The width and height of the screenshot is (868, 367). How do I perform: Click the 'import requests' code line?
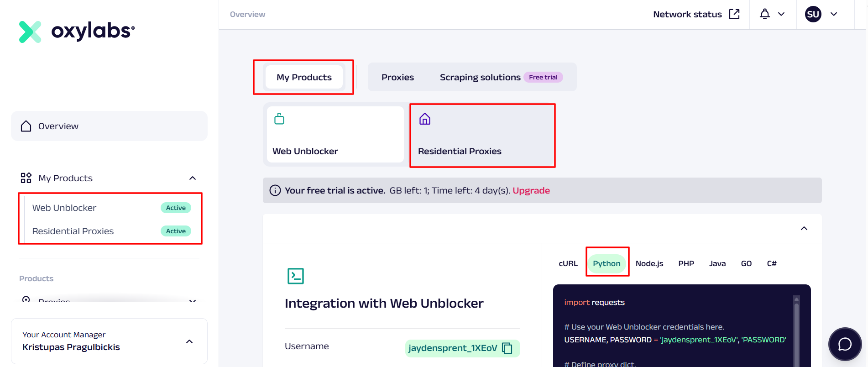coord(594,302)
